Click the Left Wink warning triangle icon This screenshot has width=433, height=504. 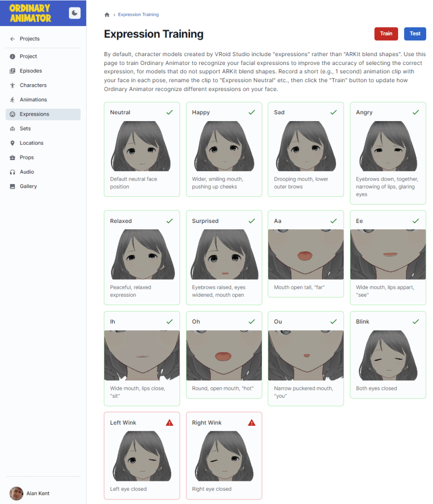coord(170,423)
